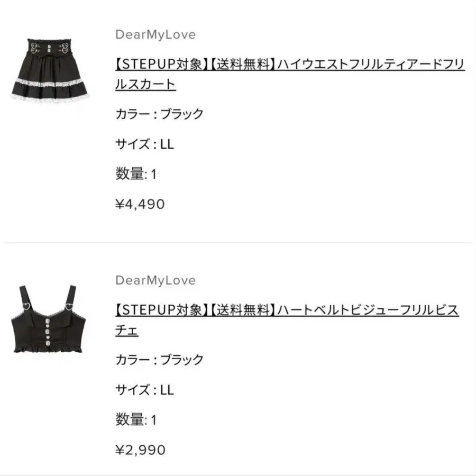Open the ハートベルトビジューフリルビスチェ product link
The height and width of the screenshot is (476, 476).
(287, 320)
